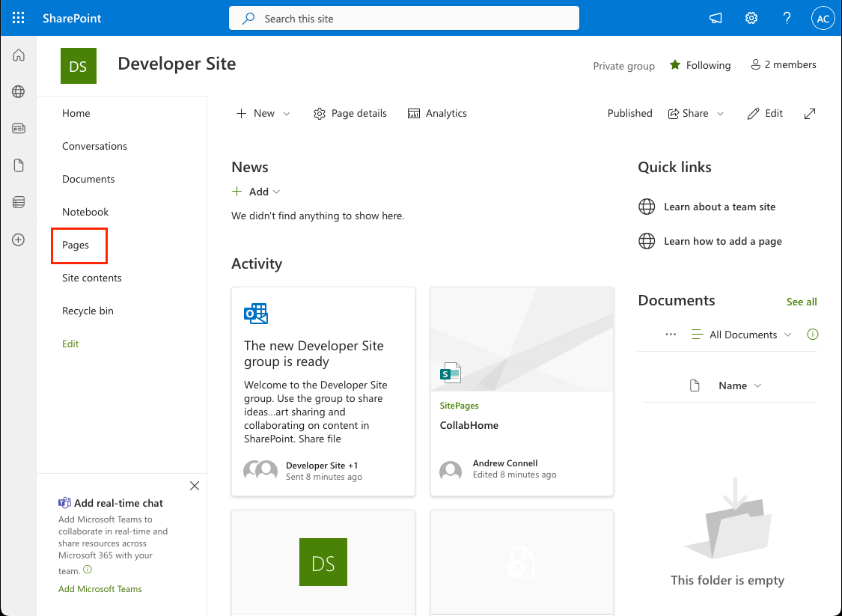Image resolution: width=842 pixels, height=616 pixels.
Task: Click the Create plus icon in left rail
Action: click(x=18, y=240)
